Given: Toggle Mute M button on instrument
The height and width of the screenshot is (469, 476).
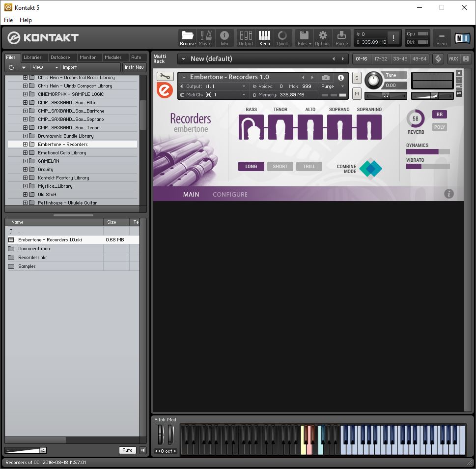Looking at the screenshot, I should tap(357, 94).
